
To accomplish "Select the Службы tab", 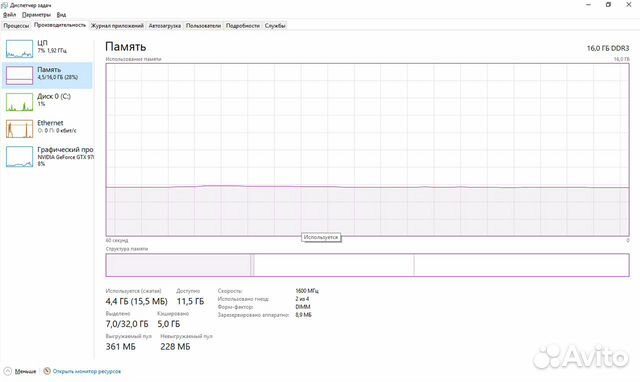I will (x=275, y=26).
